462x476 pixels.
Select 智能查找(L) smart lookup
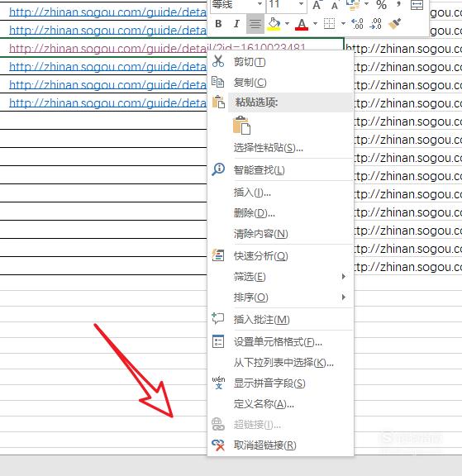[280, 170]
